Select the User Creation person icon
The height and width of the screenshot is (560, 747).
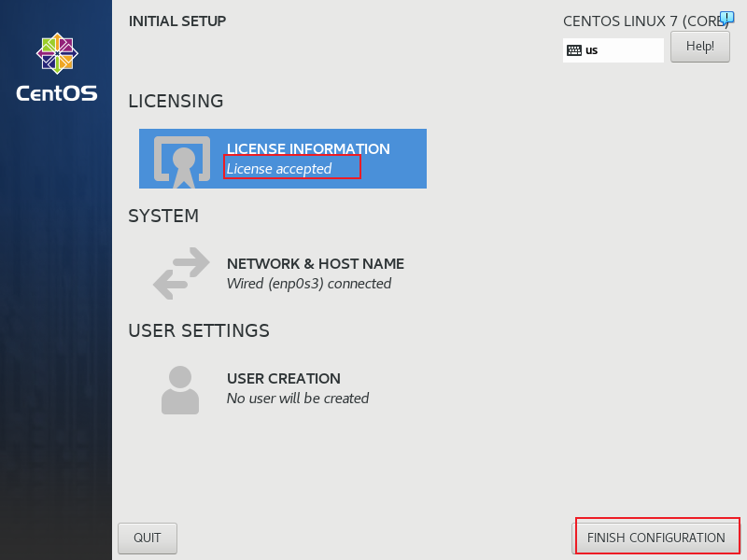coord(180,390)
